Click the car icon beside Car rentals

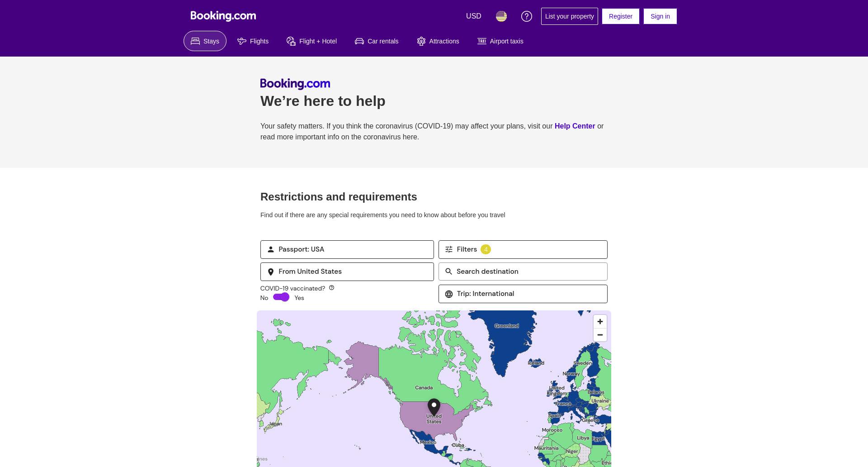tap(359, 41)
